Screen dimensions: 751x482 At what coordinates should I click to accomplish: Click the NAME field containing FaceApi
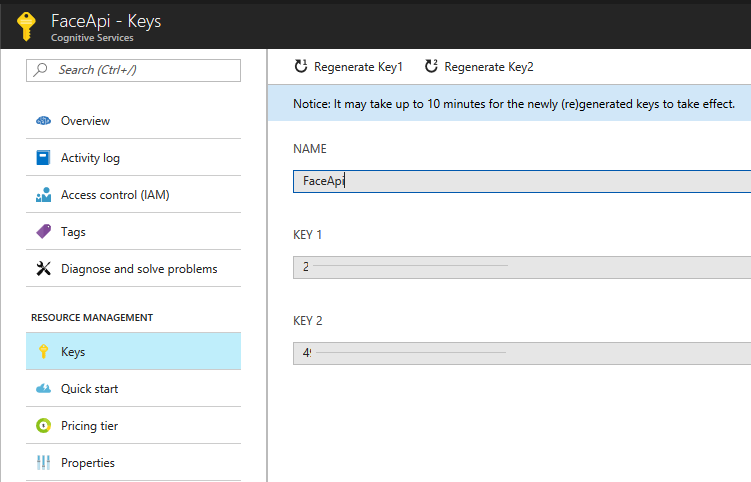pos(522,181)
